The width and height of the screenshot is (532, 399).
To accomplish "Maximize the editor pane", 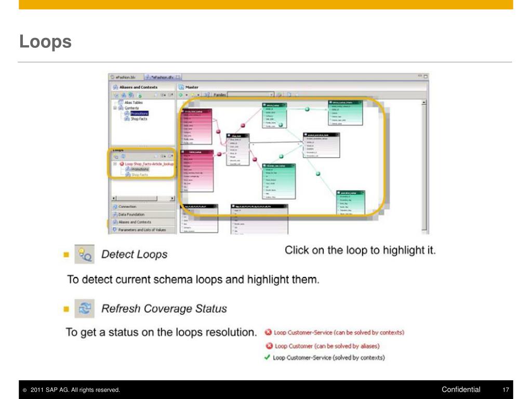I will [425, 77].
